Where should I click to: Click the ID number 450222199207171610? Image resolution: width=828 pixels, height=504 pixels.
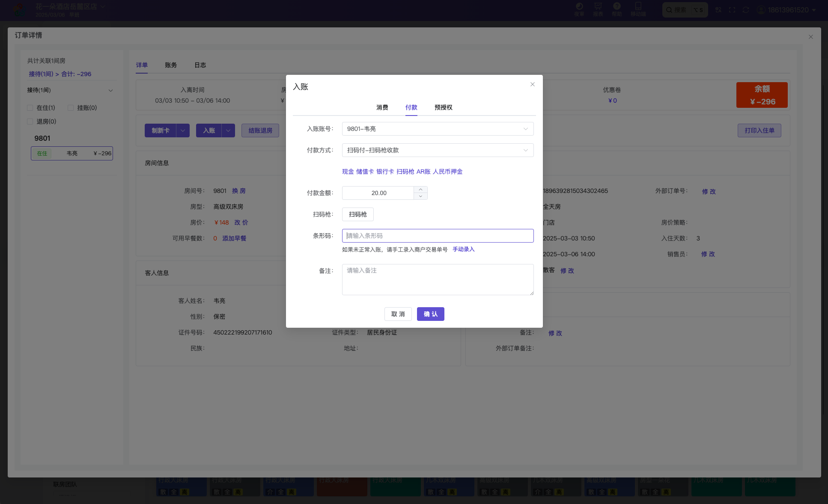coord(243,332)
